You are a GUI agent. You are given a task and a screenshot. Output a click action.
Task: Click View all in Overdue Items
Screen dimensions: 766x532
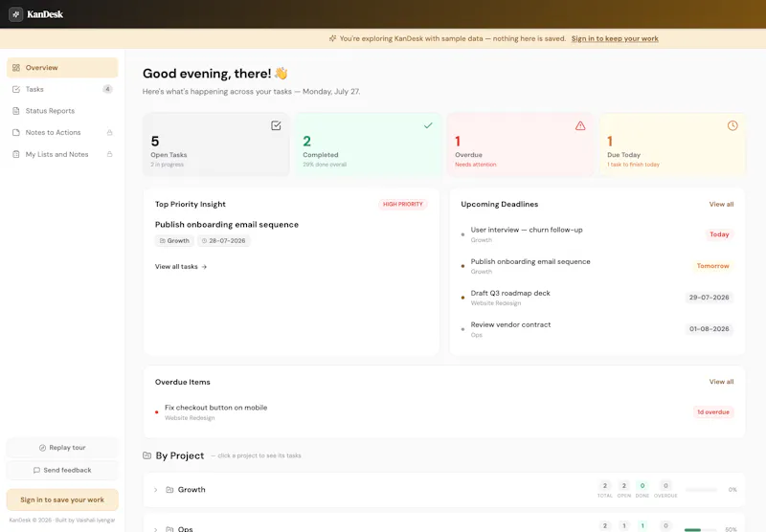(721, 382)
